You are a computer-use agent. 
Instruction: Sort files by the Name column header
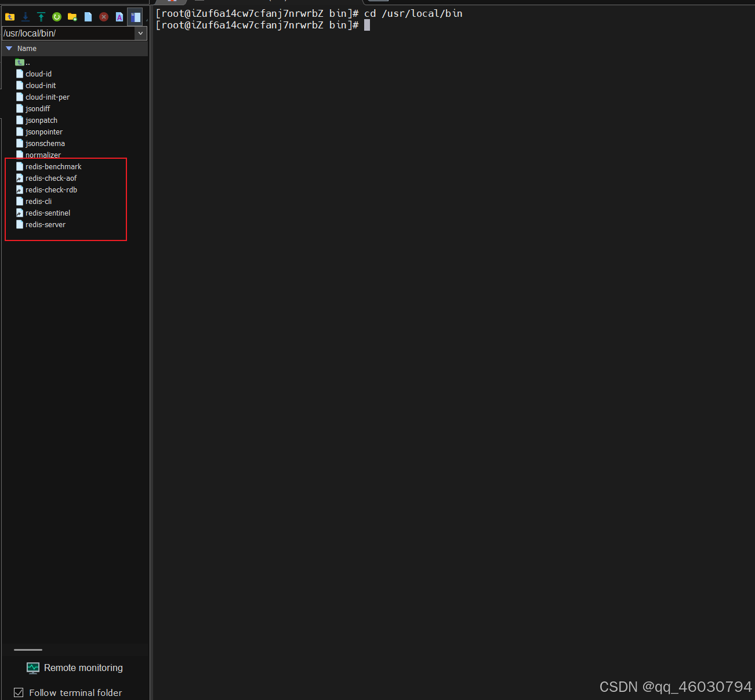pos(27,49)
